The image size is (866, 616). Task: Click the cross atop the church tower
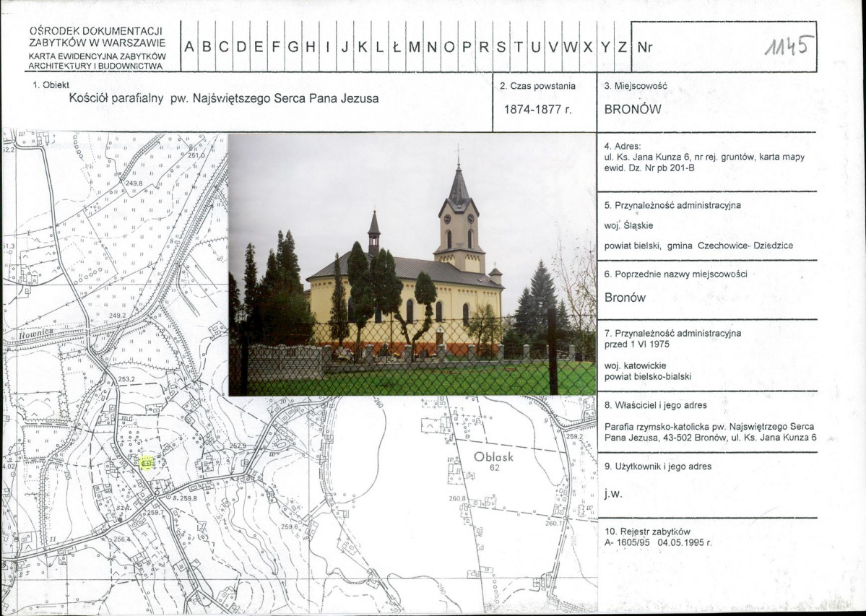(458, 152)
